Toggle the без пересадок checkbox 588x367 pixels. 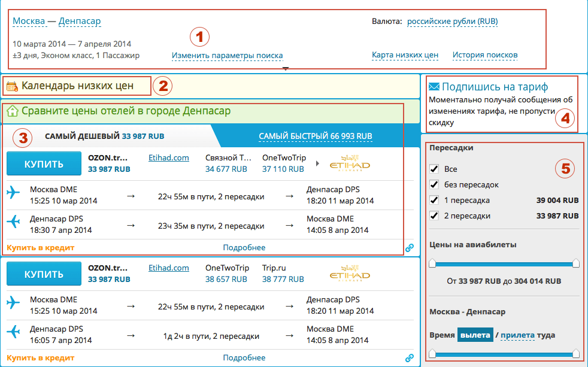click(434, 184)
